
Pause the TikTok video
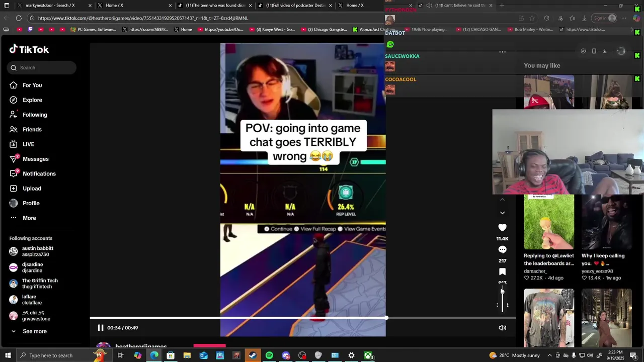(101, 328)
